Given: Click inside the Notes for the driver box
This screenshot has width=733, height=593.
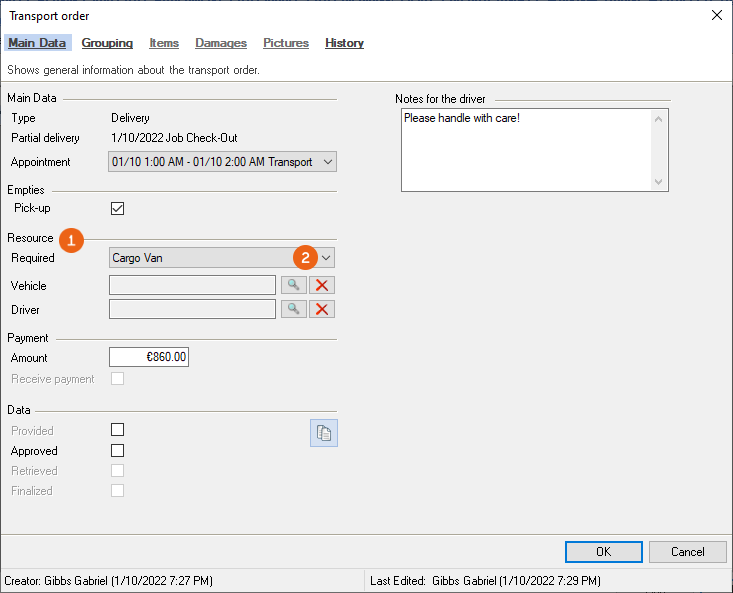Looking at the screenshot, I should point(526,150).
